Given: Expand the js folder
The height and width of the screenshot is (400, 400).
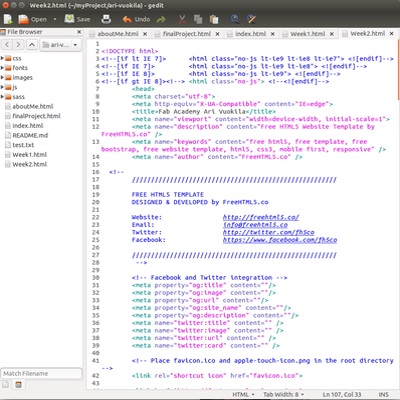Looking at the screenshot, I should click(x=2, y=87).
